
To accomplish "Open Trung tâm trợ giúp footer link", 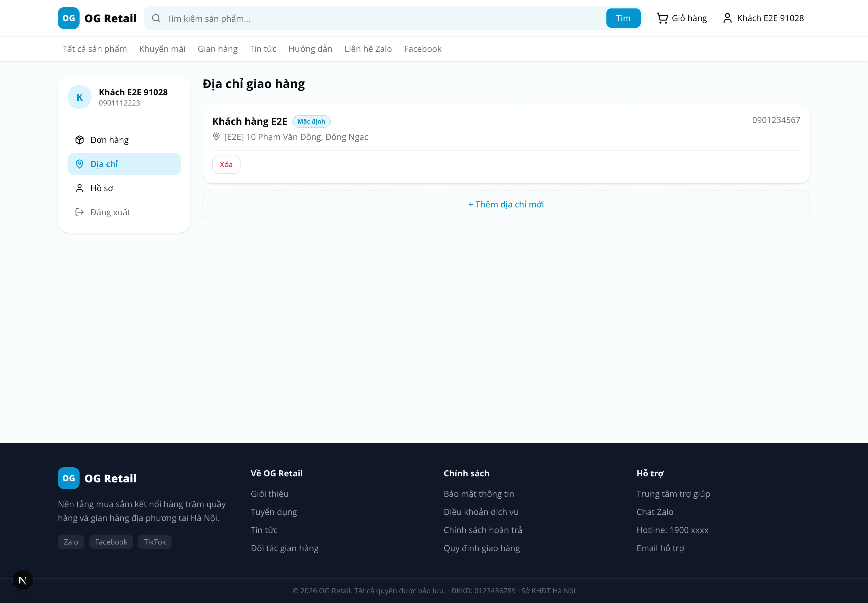I will pos(674,494).
